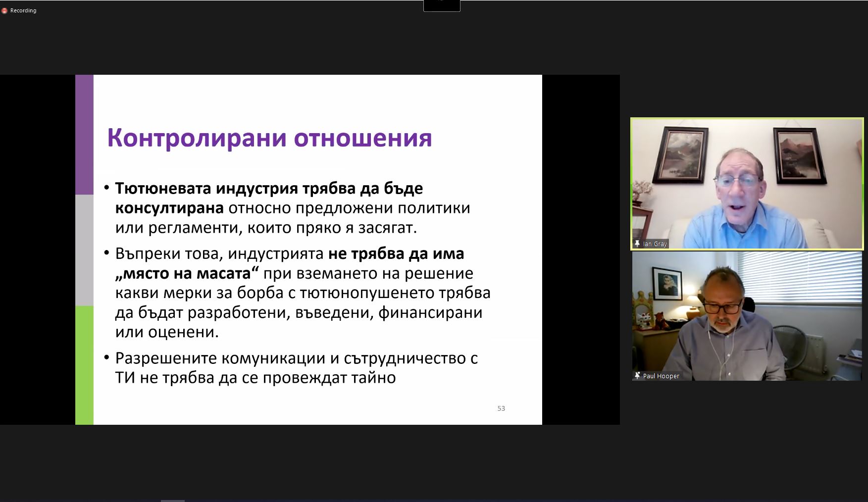868x502 pixels.
Task: Click the red Recording indicator icon
Action: point(4,10)
